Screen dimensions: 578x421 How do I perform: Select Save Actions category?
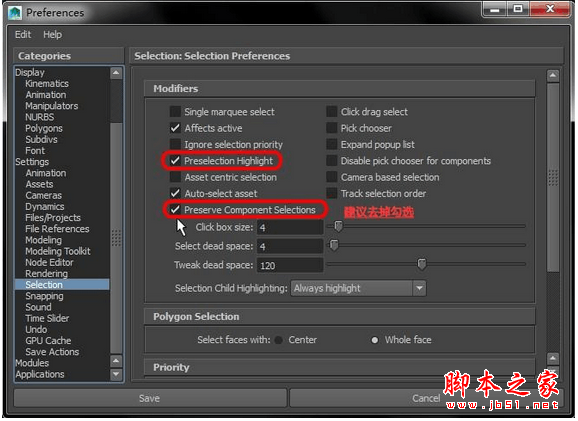52,352
